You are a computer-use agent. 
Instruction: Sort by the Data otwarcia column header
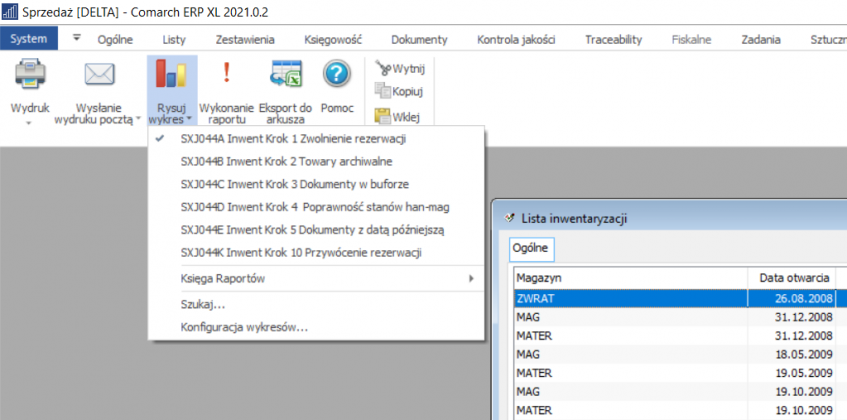pos(795,277)
